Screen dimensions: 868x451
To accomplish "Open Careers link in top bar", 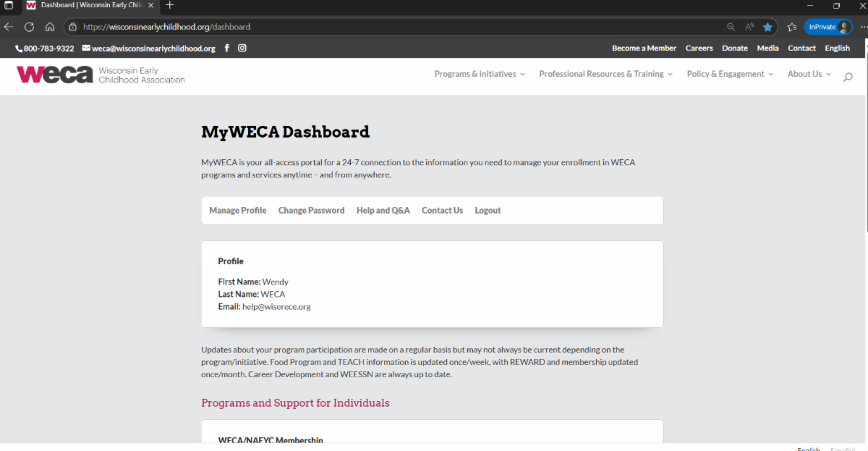I will (699, 49).
